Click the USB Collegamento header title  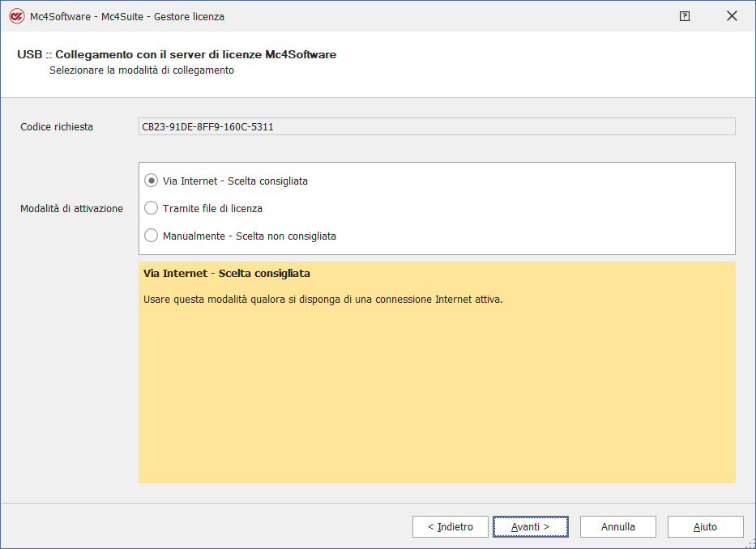177,55
